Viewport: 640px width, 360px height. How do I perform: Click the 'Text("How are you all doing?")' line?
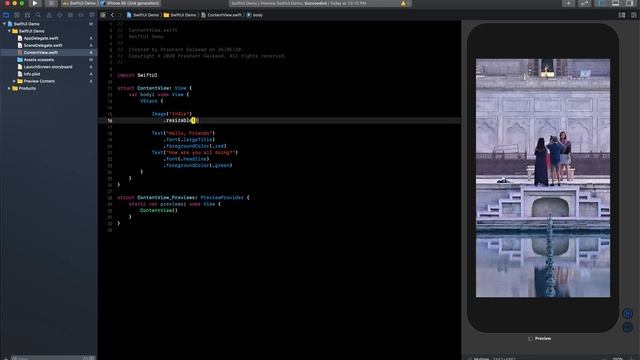point(195,152)
